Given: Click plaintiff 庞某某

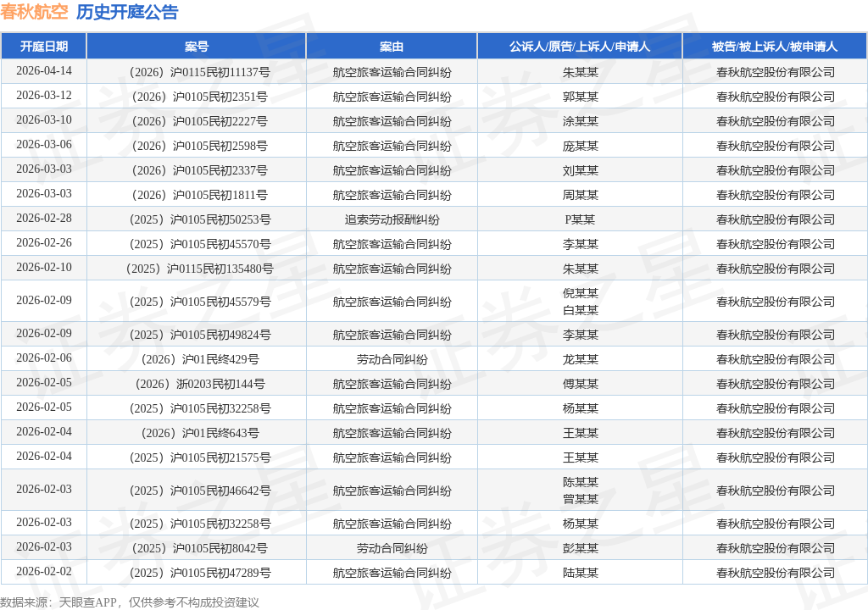Looking at the screenshot, I should coord(580,146).
